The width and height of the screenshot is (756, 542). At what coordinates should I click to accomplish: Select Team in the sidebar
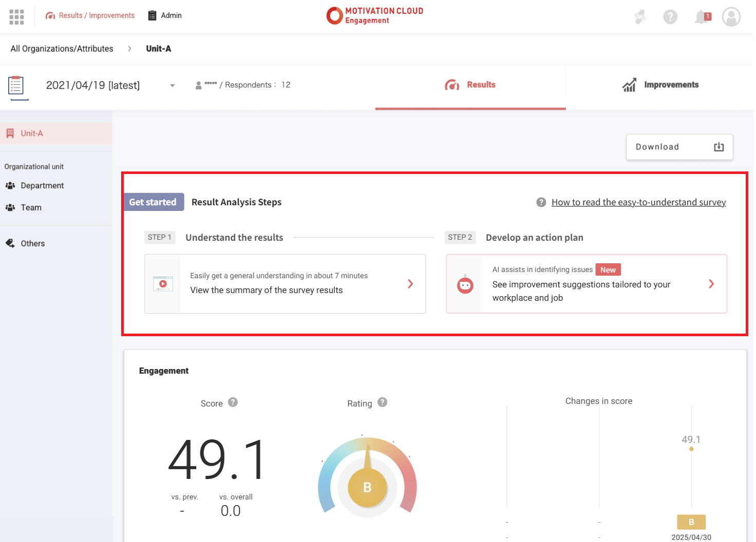(x=31, y=208)
